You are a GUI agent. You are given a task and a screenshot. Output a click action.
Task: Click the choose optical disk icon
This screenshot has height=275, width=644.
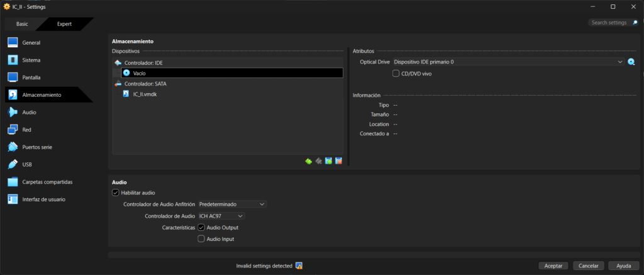(631, 62)
